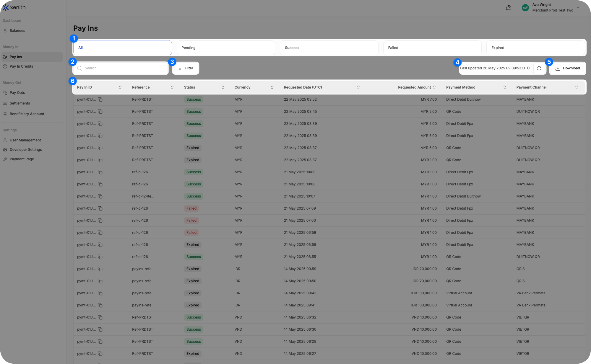Copy ID for 14 May 09:59 payment
591x364 pixels.
pyautogui.click(x=100, y=269)
